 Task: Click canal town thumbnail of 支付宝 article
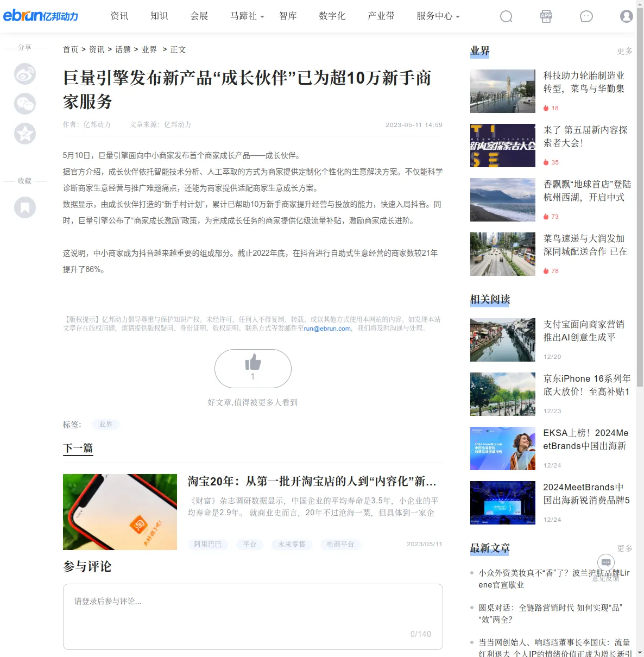(x=503, y=340)
